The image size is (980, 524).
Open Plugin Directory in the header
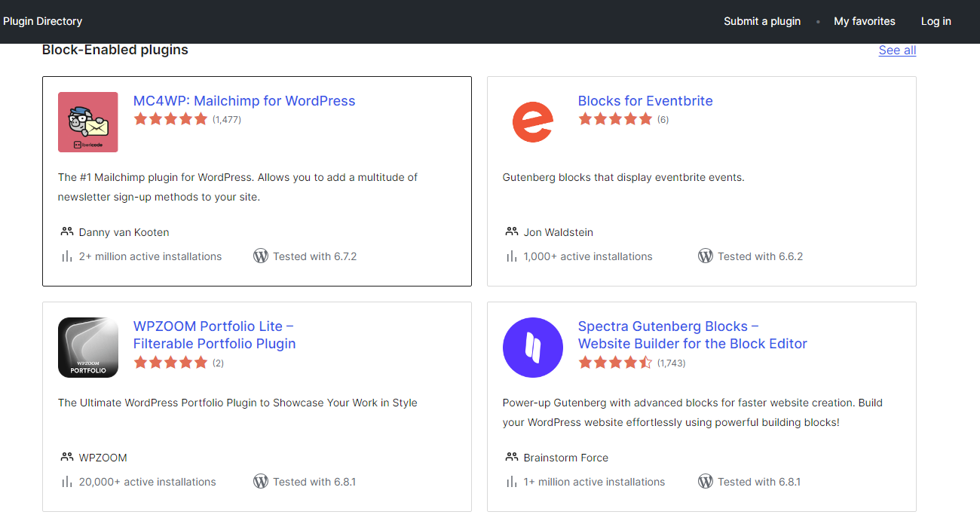pos(43,21)
